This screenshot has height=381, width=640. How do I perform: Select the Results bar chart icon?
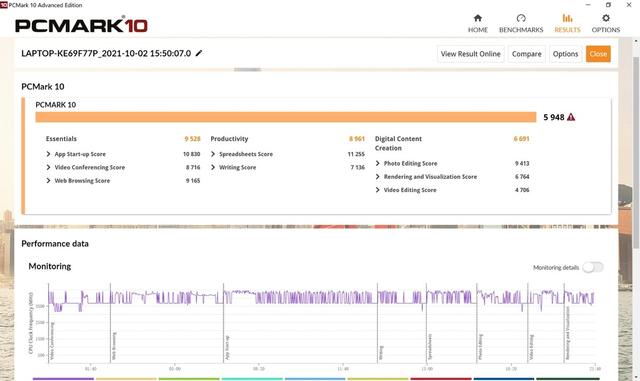567,18
